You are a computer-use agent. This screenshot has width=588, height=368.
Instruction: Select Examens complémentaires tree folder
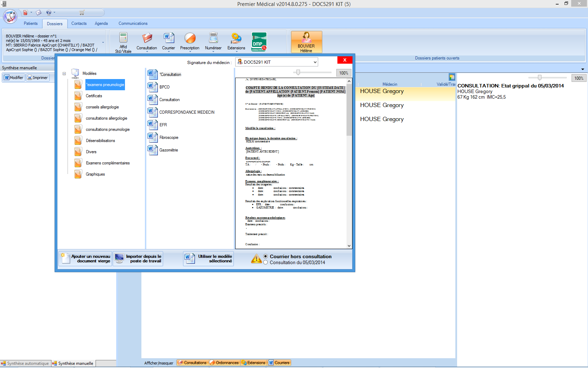click(108, 163)
